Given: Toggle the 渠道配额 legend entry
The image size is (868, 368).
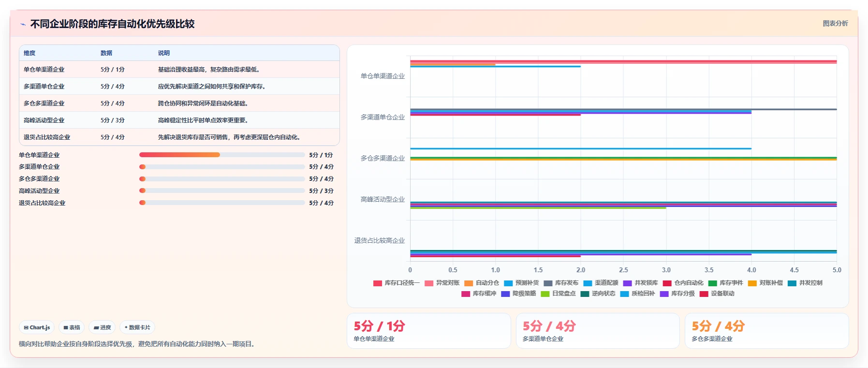Looking at the screenshot, I should click(601, 283).
